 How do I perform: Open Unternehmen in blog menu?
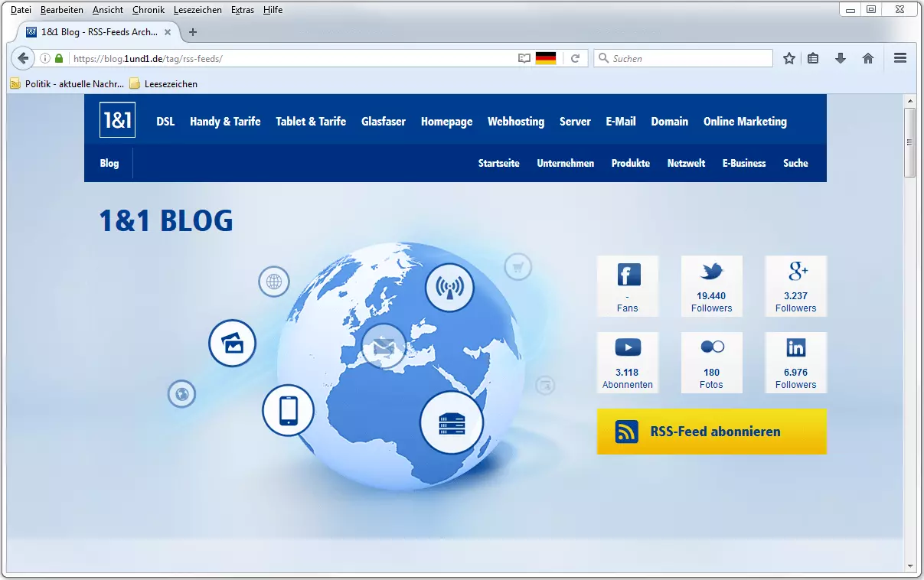[566, 163]
